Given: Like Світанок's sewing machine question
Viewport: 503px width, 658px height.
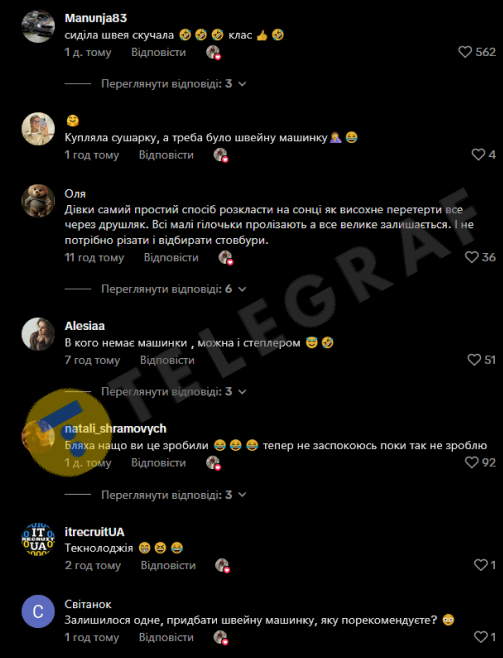Looking at the screenshot, I should pos(480,637).
